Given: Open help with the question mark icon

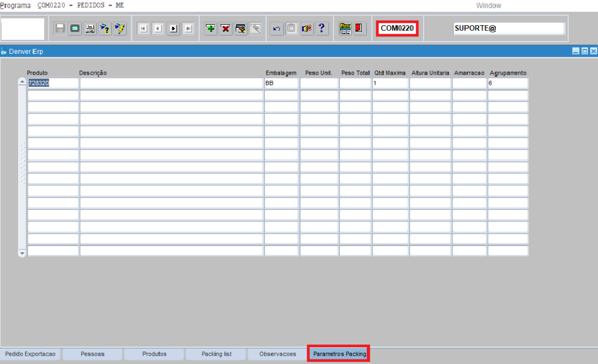Looking at the screenshot, I should (x=321, y=28).
